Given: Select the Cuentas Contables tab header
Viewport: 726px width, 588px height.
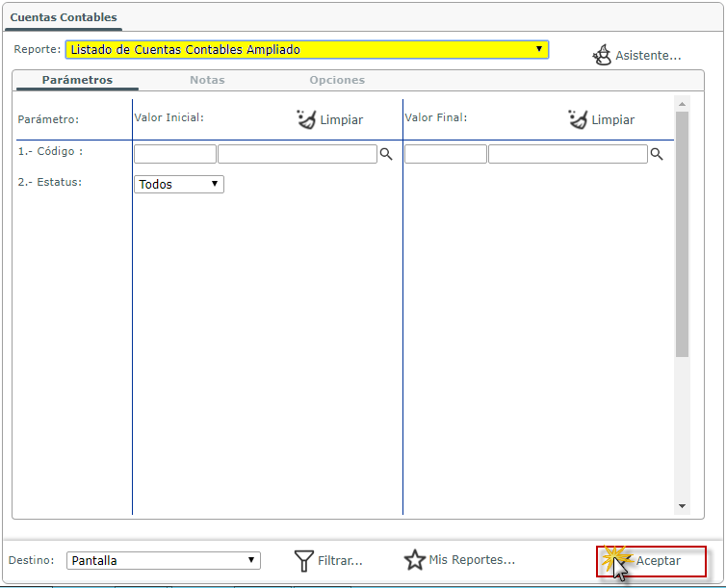Looking at the screenshot, I should pos(64,17).
